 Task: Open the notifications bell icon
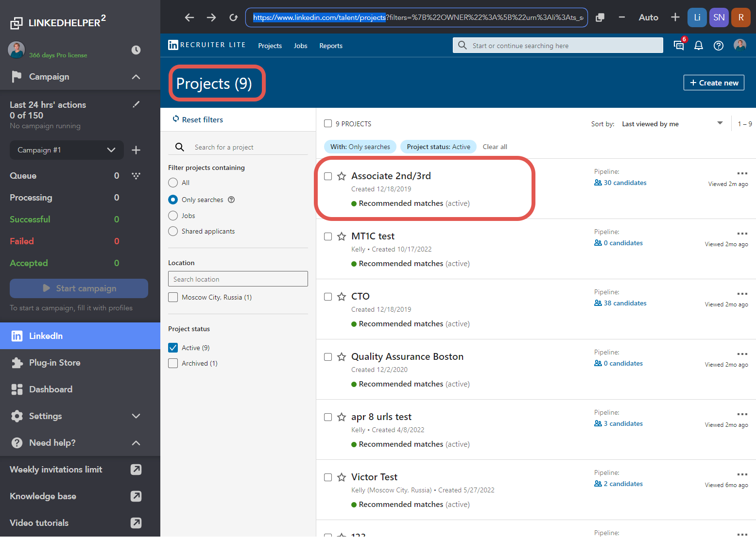point(699,46)
